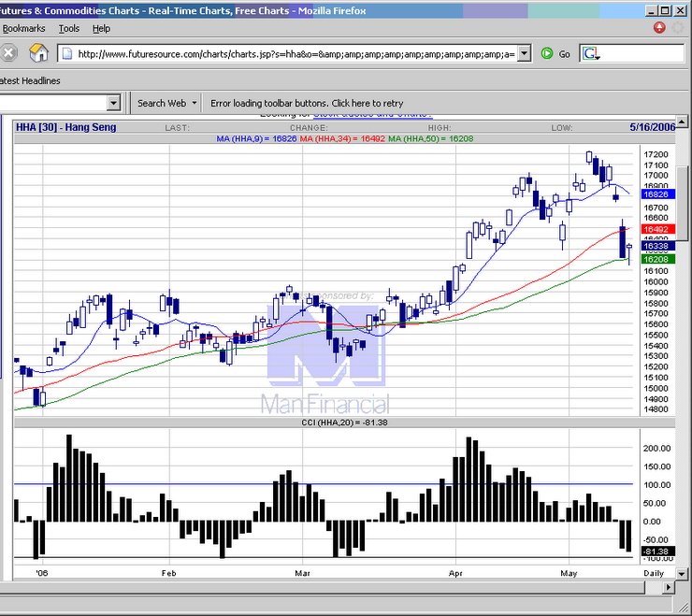Click the LOW: header label
Viewport: 692px width, 616px height.
point(562,128)
